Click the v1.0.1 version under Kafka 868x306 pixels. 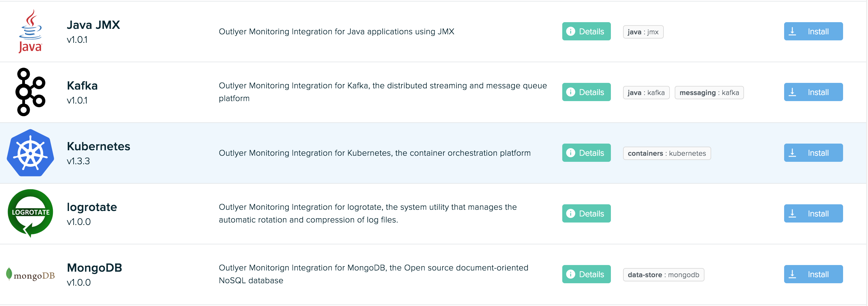pyautogui.click(x=77, y=100)
